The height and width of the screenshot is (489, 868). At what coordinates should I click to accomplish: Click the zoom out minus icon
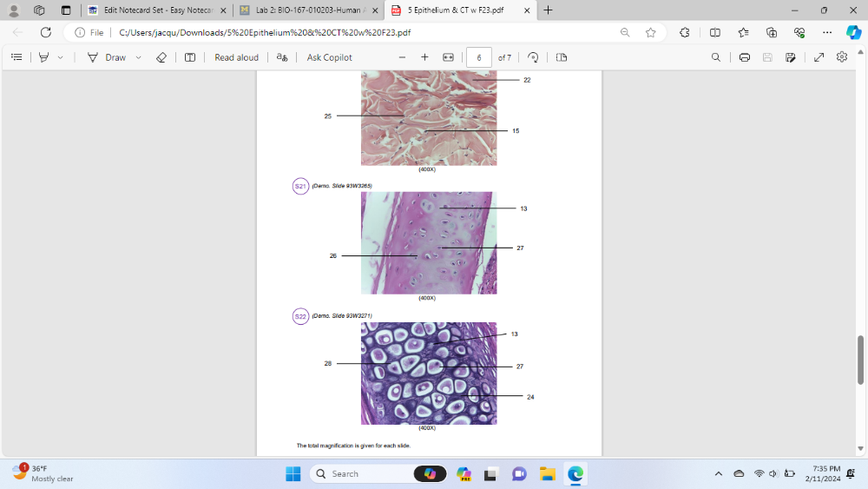tap(402, 57)
